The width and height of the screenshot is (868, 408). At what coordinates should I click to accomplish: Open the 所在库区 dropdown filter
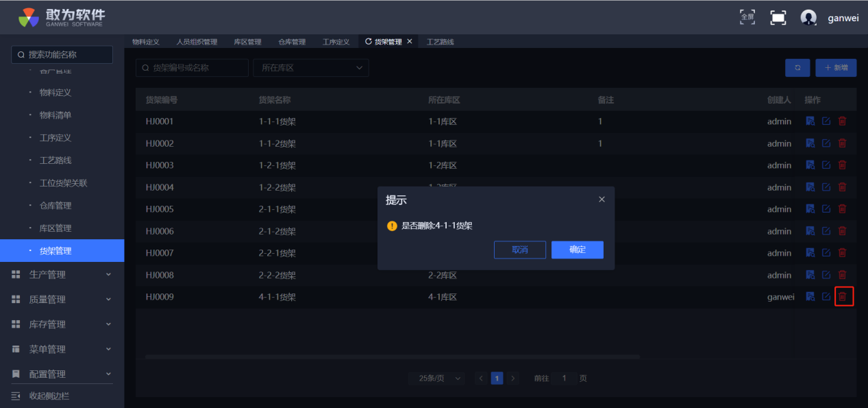tap(311, 68)
